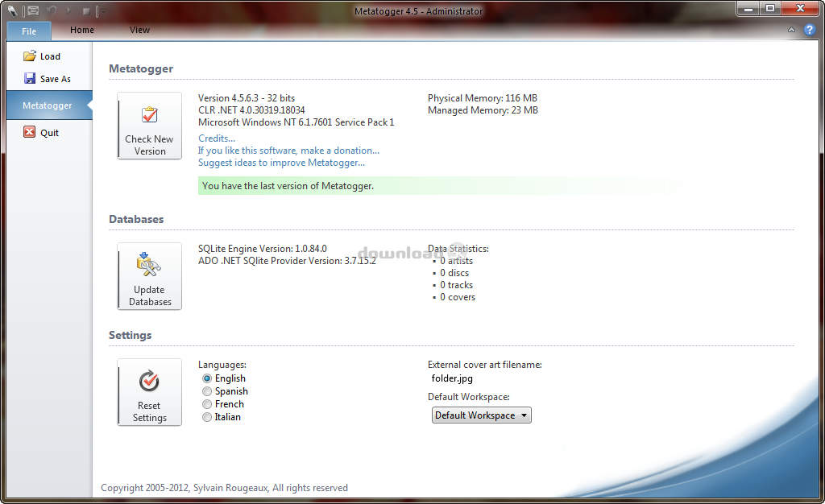Click the folder.jpg cover art filename field
Viewport: 825px width, 504px height.
(452, 378)
